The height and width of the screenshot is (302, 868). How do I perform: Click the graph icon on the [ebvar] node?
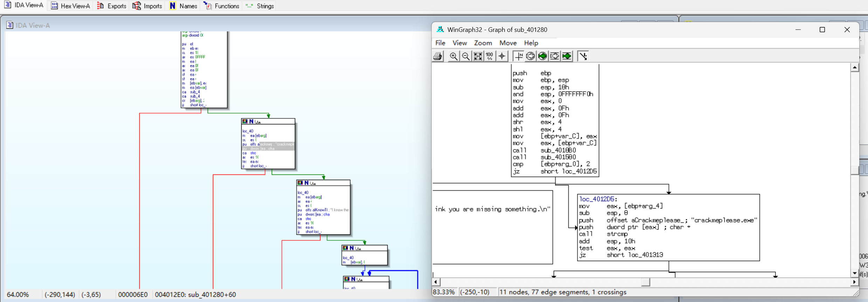(x=358, y=248)
